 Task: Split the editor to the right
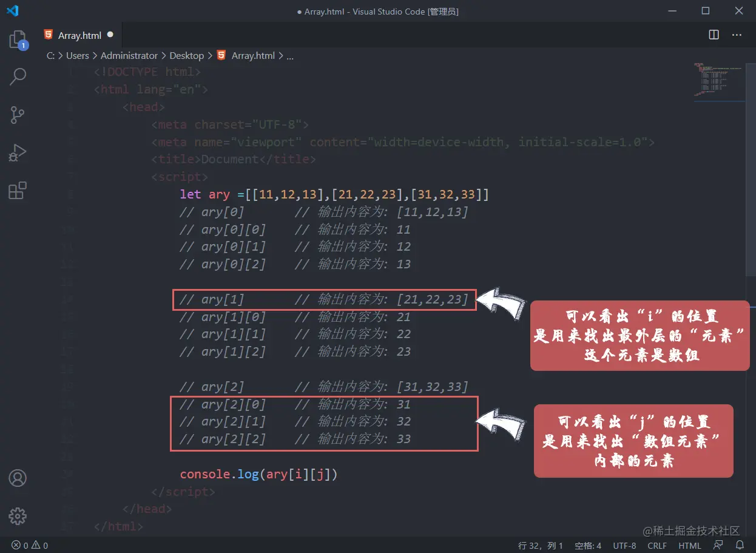pos(714,35)
